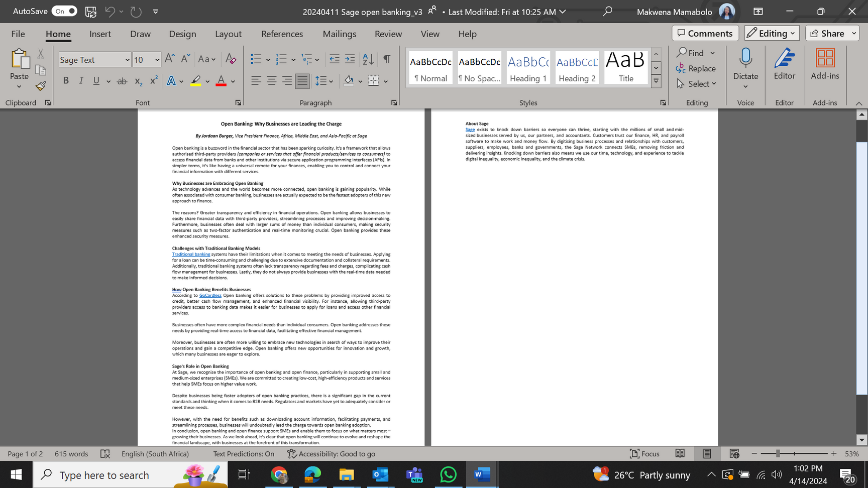Turn off the AutoSave switch
The width and height of the screenshot is (868, 488).
[x=64, y=11]
